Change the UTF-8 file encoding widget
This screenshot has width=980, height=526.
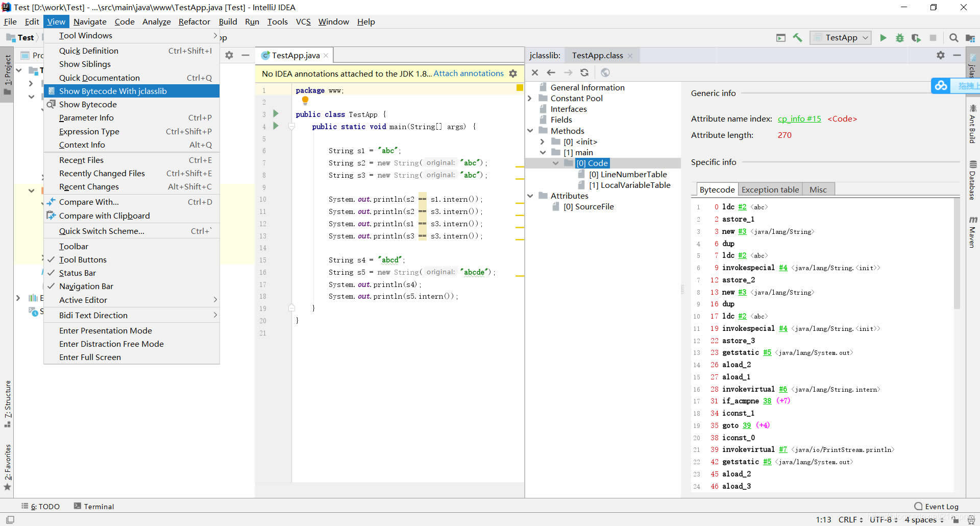tap(883, 519)
